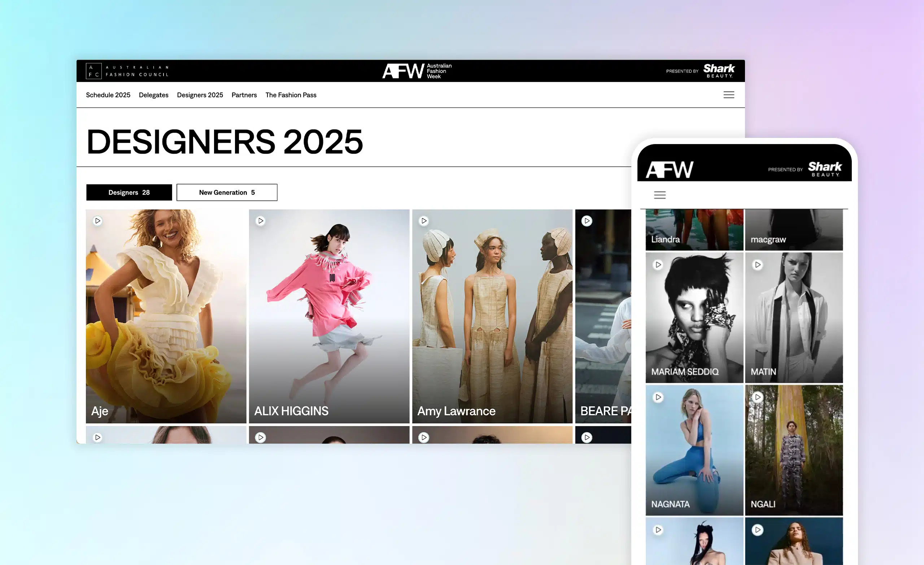
Task: Play video on second-row card below ALIX HIGGINS
Action: [261, 438]
